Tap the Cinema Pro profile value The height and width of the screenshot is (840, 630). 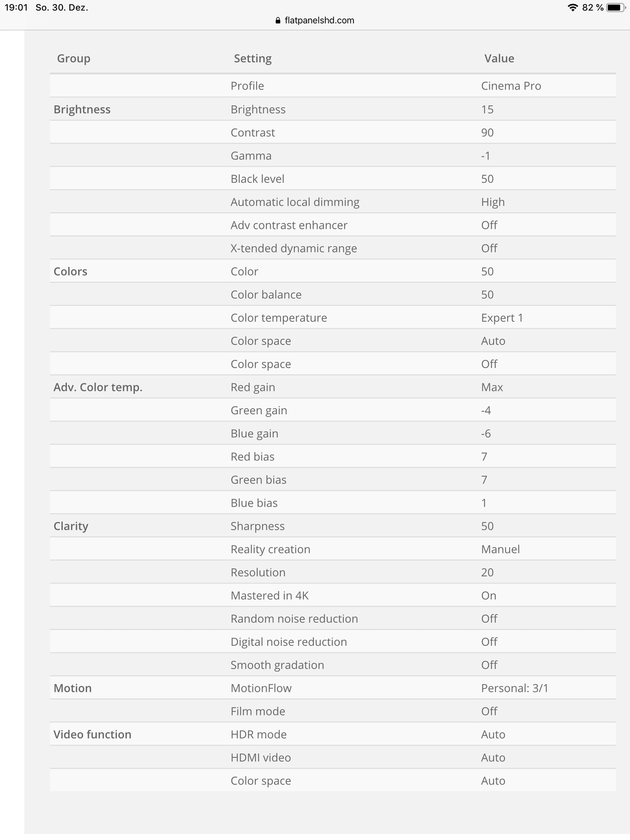(511, 86)
